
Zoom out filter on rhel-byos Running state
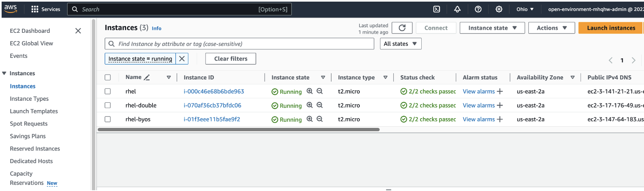coord(320,119)
